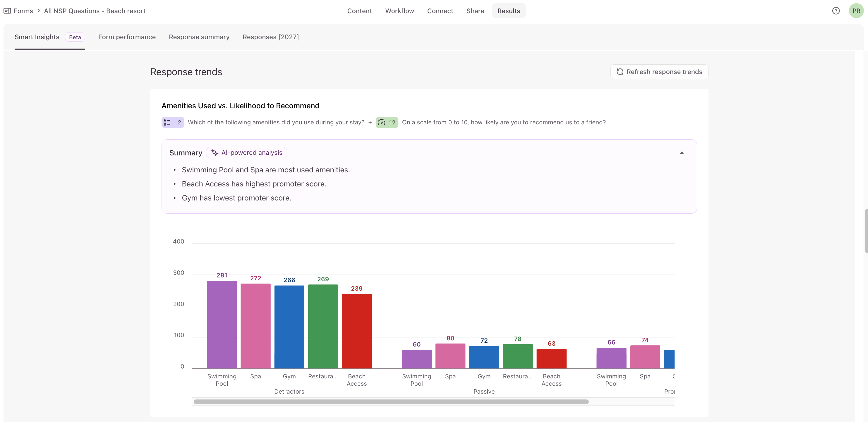View the Responses [2027] tab
The width and height of the screenshot is (868, 422).
point(271,37)
